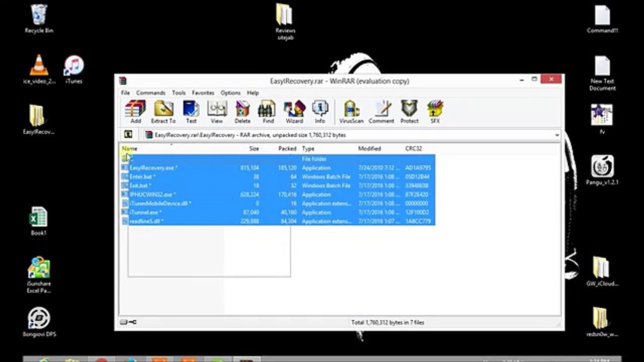Click the Info toolbar icon

tap(320, 112)
